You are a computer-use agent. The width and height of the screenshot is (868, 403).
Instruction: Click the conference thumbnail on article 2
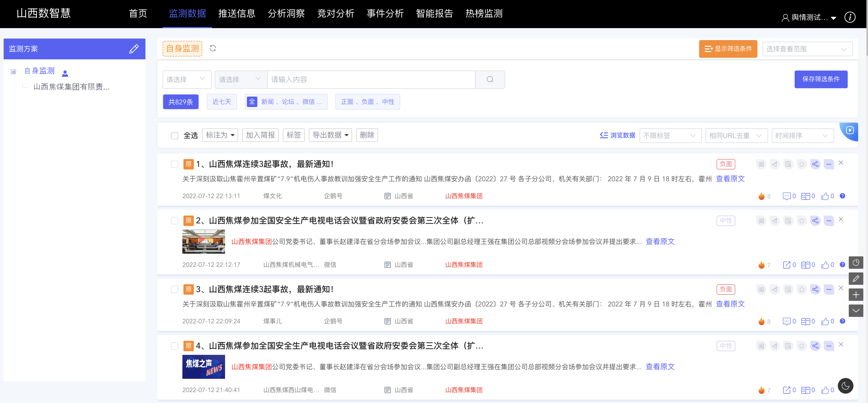203,242
